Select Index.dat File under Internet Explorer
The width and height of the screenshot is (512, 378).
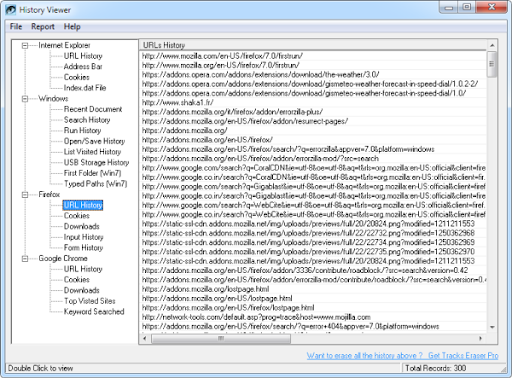coord(85,88)
